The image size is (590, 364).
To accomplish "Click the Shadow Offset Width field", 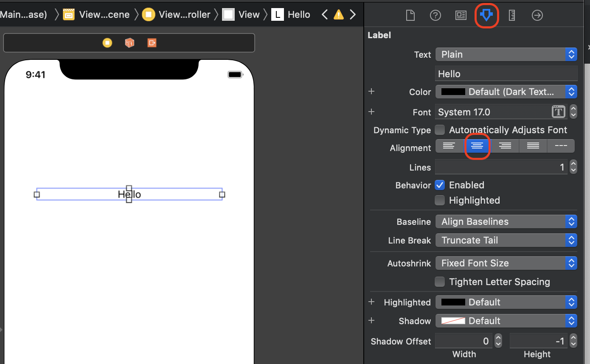I will tap(464, 341).
